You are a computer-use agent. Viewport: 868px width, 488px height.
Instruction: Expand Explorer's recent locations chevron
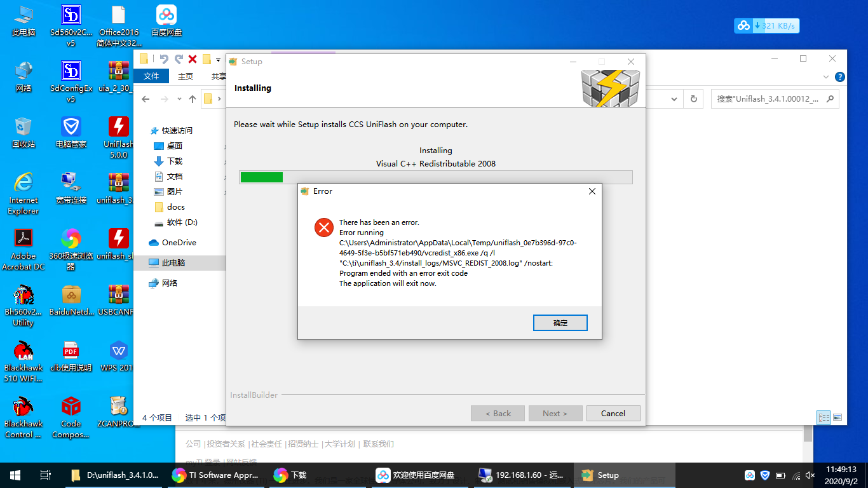coord(179,99)
